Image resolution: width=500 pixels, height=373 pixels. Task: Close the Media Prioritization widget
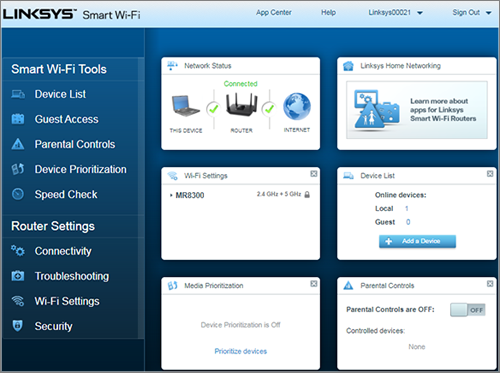click(314, 284)
